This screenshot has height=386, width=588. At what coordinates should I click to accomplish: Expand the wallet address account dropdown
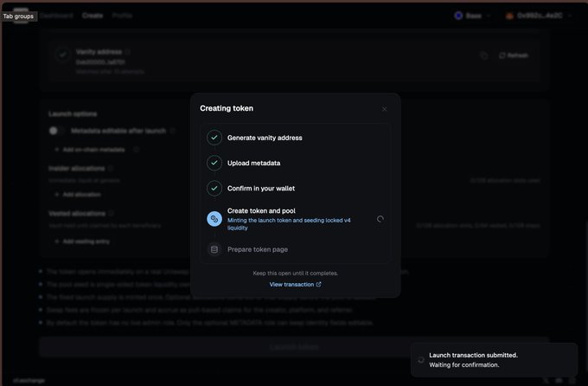pos(539,16)
